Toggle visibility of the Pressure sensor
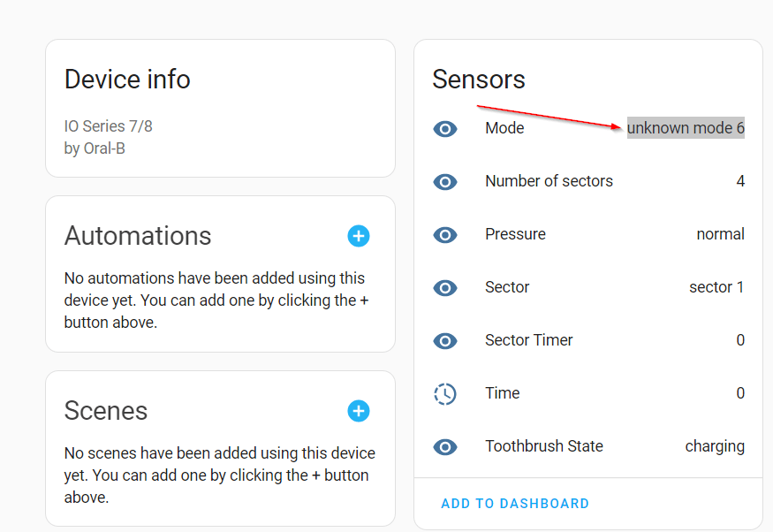Image resolution: width=773 pixels, height=532 pixels. (445, 234)
